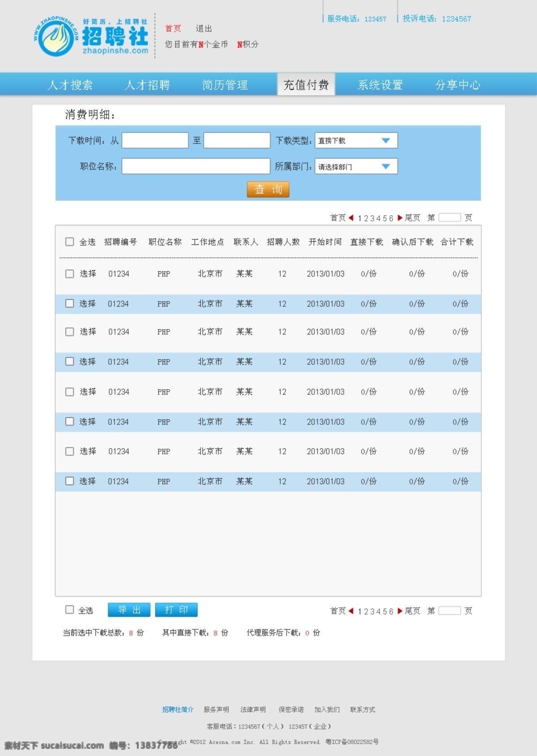Open the 下载类型 dropdown showing 直接下载
This screenshot has width=537, height=756.
tap(356, 140)
